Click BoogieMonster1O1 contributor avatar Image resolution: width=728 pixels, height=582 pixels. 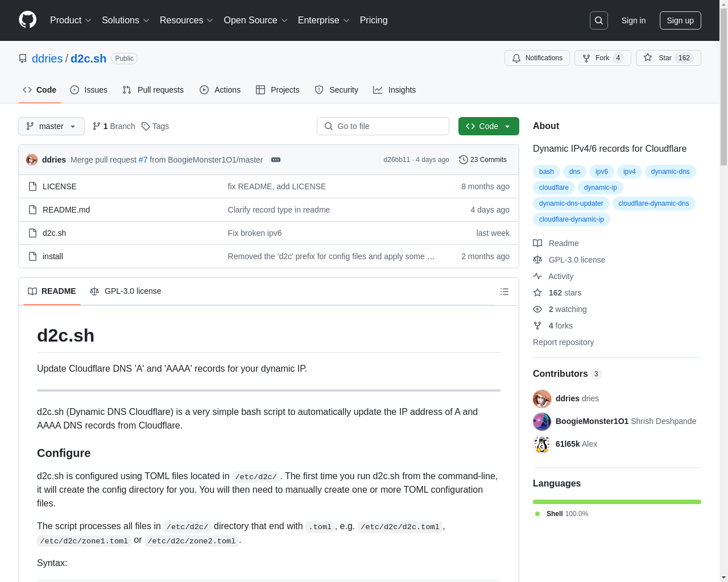(542, 421)
